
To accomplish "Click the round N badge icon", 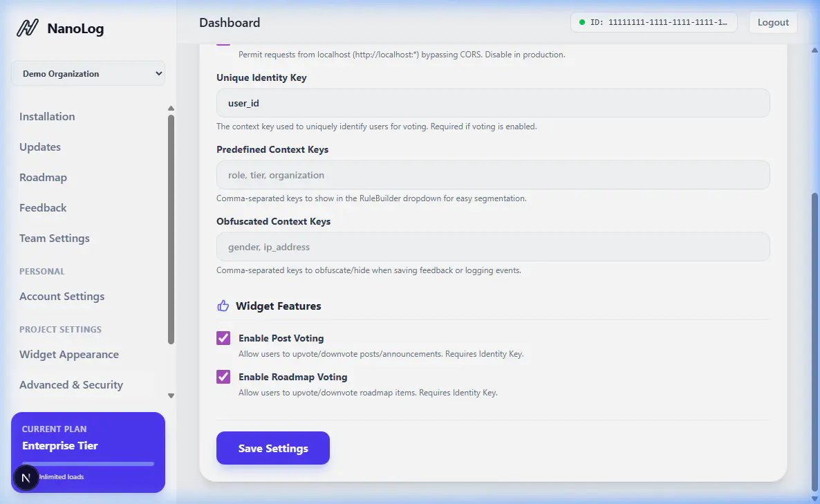I will tap(26, 478).
